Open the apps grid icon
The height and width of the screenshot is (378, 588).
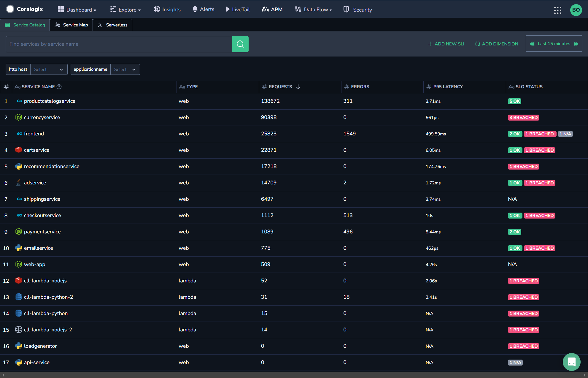(557, 10)
